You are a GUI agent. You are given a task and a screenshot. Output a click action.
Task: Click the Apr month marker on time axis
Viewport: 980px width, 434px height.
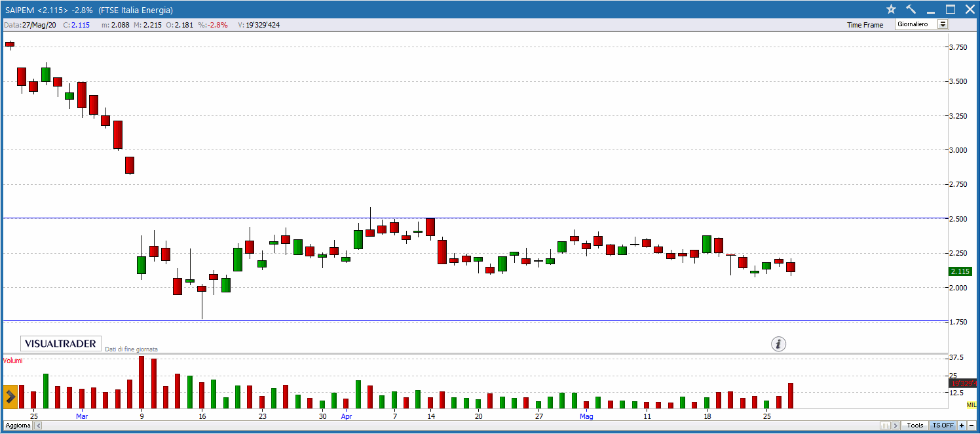click(x=347, y=416)
